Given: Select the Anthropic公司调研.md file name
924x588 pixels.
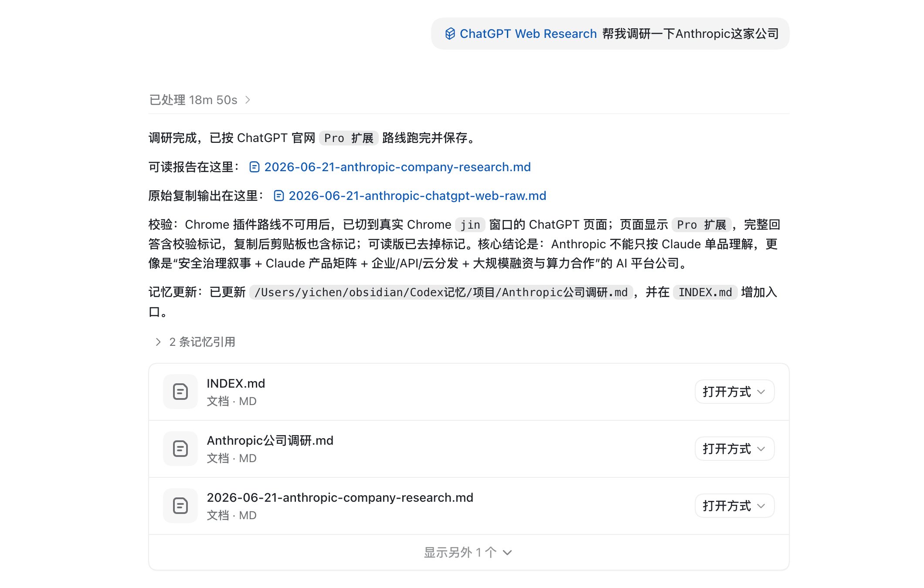Looking at the screenshot, I should [x=270, y=440].
